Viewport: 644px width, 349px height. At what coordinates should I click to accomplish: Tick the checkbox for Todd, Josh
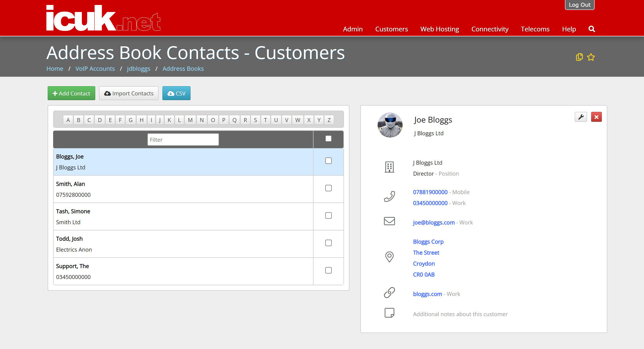tap(328, 243)
